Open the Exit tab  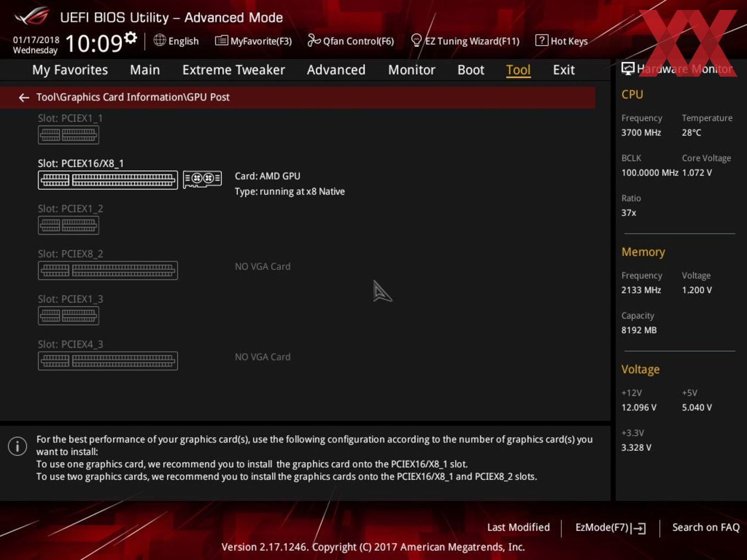tap(564, 70)
